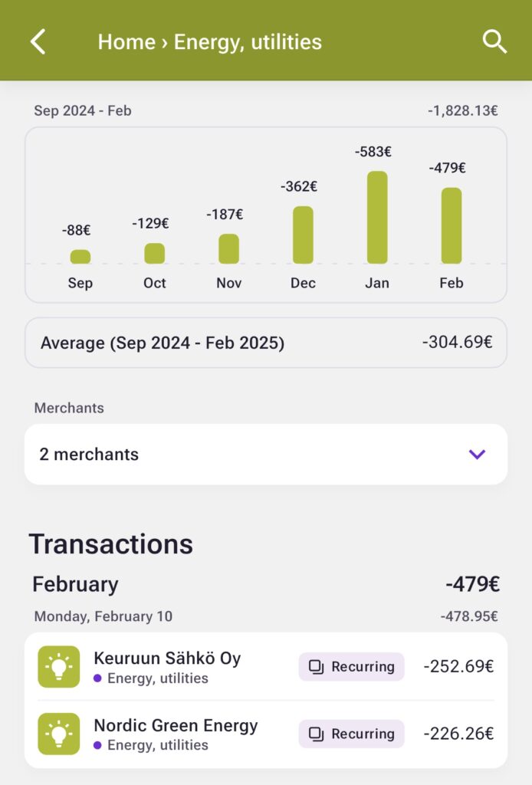532x785 pixels.
Task: Tap the back arrow in header
Action: (38, 41)
